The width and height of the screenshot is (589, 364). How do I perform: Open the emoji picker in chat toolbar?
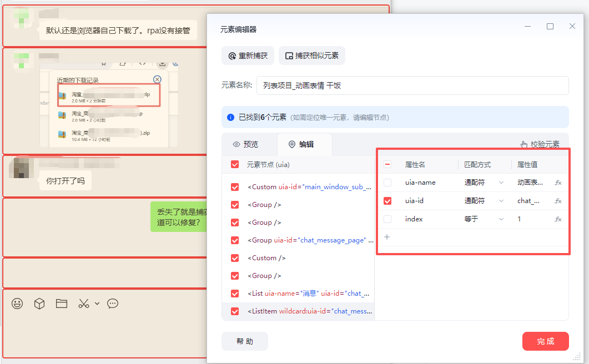18,304
